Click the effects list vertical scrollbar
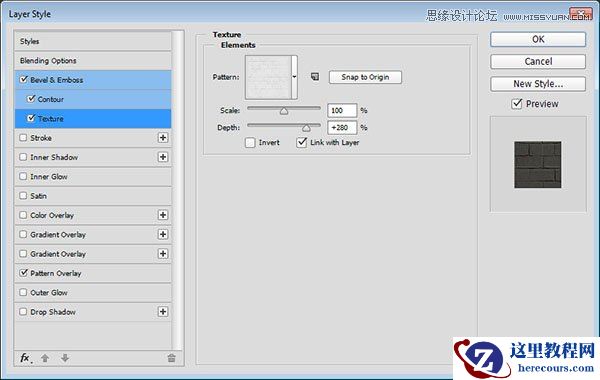This screenshot has width=600, height=380. 177,190
